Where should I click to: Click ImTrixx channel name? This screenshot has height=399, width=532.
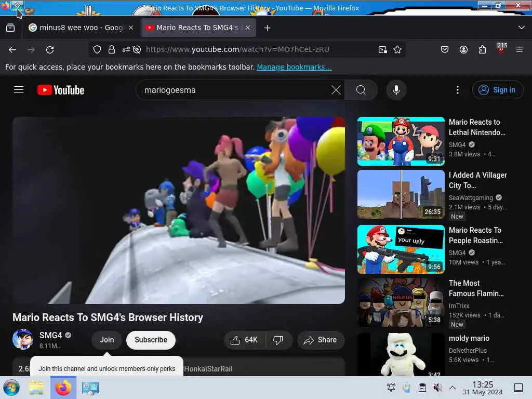tap(459, 305)
